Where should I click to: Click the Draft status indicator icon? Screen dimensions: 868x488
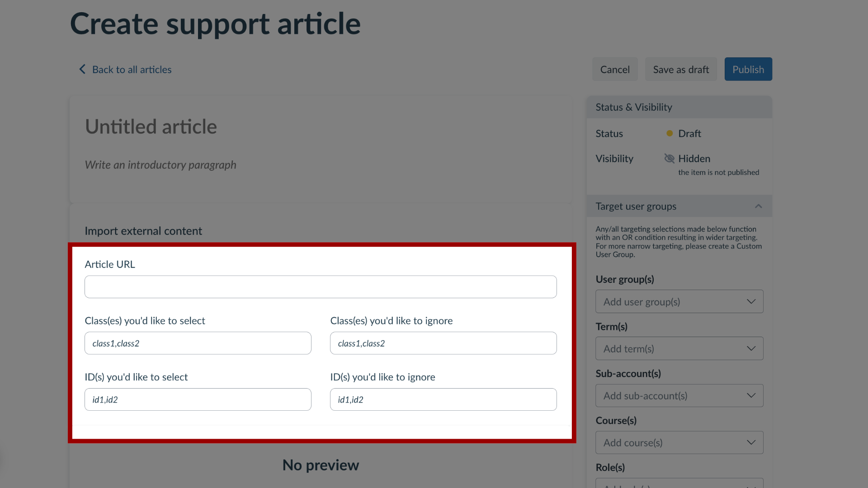click(670, 133)
